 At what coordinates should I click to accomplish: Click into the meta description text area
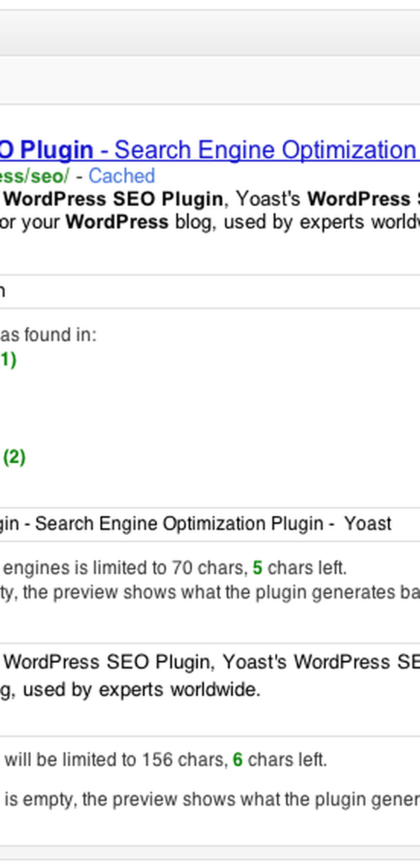[x=210, y=676]
